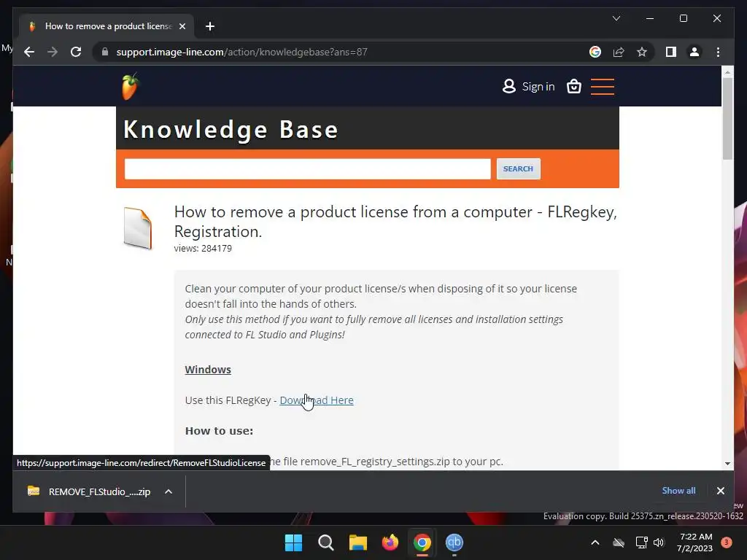The width and height of the screenshot is (747, 560).
Task: Click the Chrome taskbar icon
Action: (x=422, y=542)
